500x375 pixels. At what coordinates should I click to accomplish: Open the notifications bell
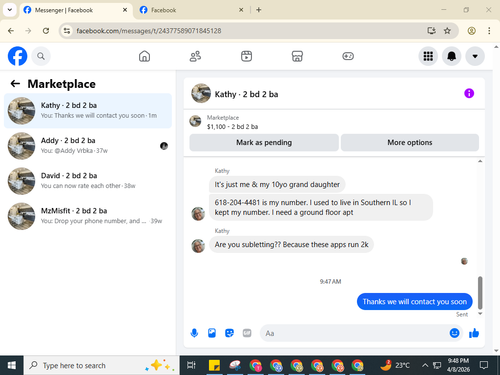pyautogui.click(x=452, y=56)
